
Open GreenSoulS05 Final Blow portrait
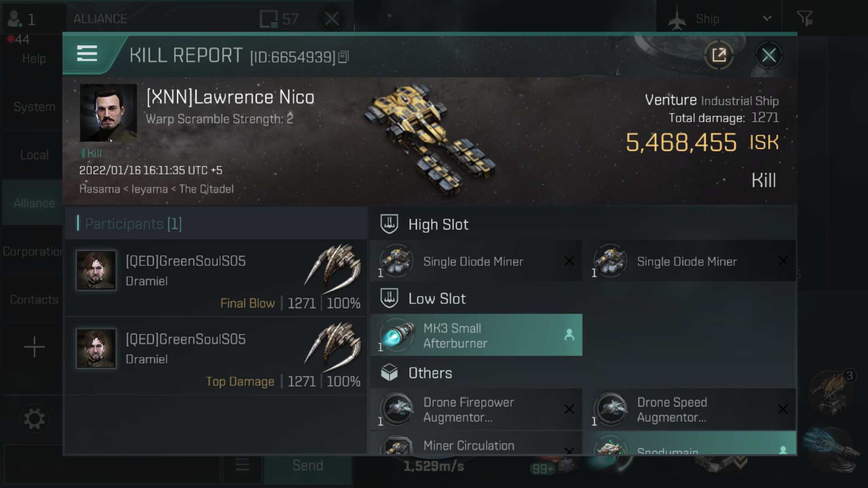click(x=96, y=270)
